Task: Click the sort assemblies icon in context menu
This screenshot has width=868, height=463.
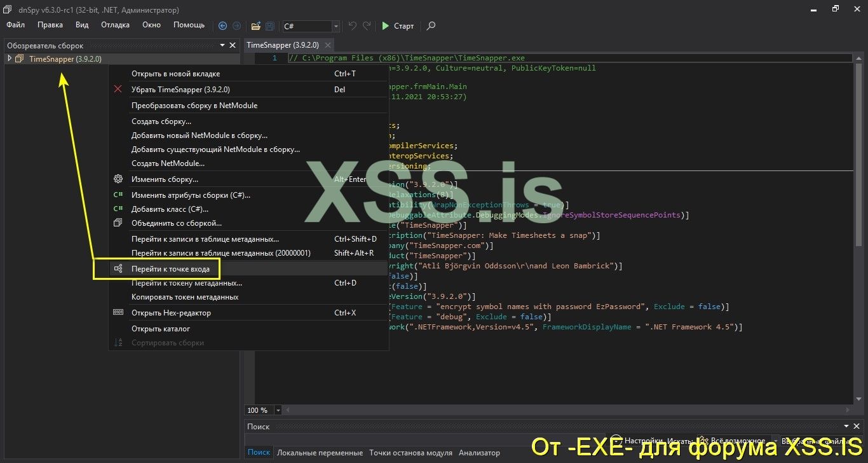Action: click(x=118, y=343)
